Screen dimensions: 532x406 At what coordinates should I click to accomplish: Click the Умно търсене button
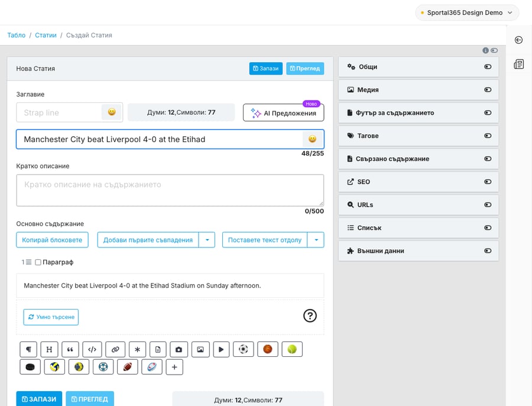click(x=51, y=317)
